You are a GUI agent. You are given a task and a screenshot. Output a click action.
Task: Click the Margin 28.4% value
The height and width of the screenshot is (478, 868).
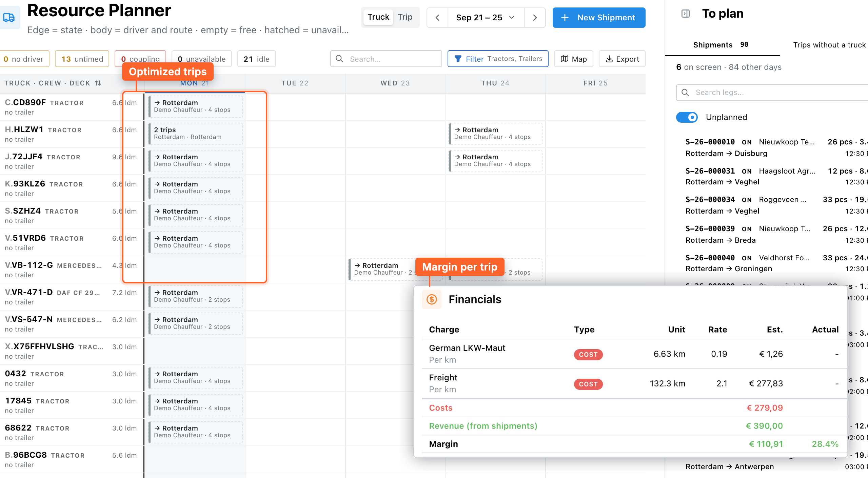coord(825,444)
